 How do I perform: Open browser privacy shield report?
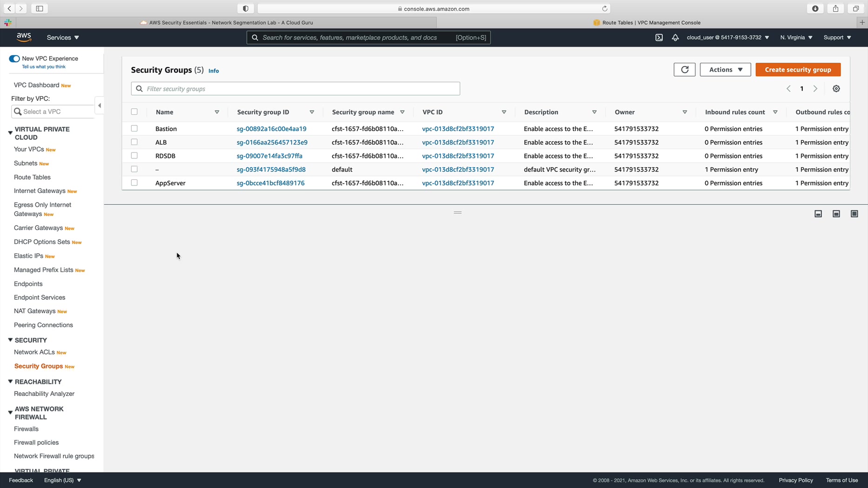[246, 8]
